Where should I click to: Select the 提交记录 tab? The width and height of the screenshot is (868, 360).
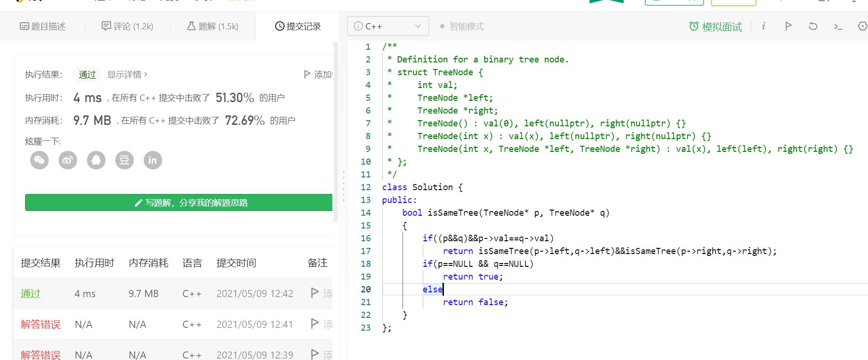coord(298,26)
